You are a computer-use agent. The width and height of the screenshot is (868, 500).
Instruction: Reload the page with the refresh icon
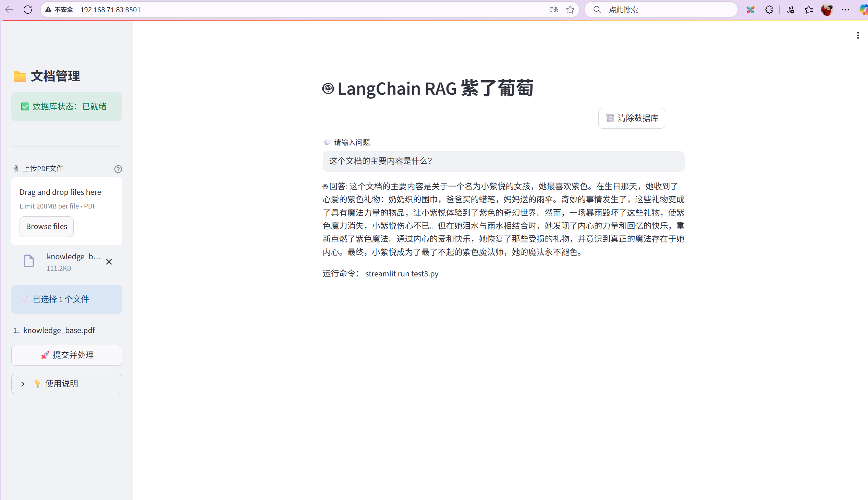pyautogui.click(x=28, y=10)
